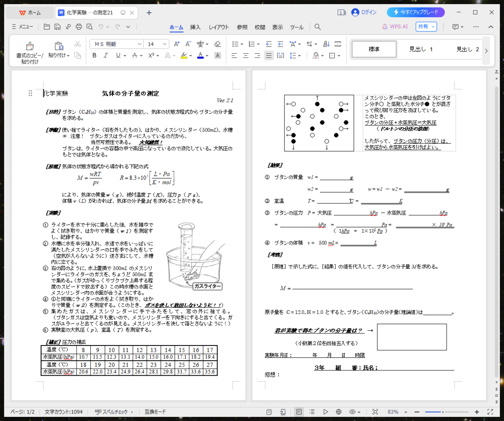Open the file folder icon in quick access toolbar
The height and width of the screenshot is (421, 504).
[x=46, y=27]
